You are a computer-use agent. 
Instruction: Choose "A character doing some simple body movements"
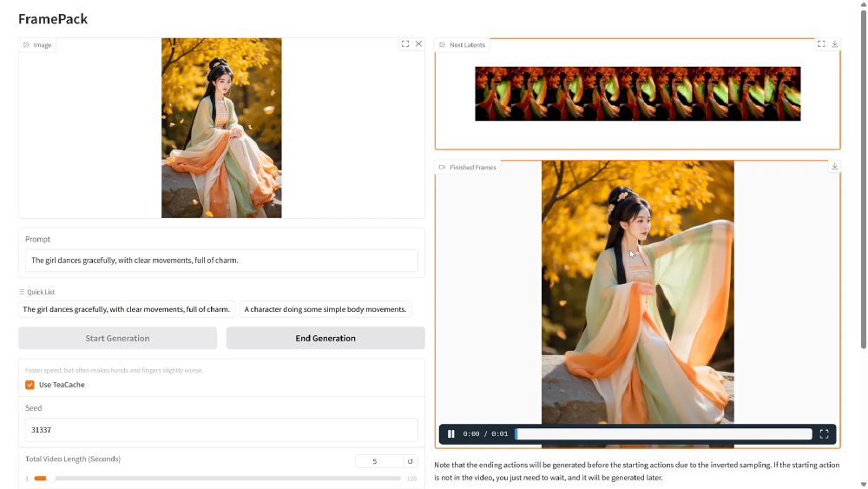pyautogui.click(x=325, y=309)
